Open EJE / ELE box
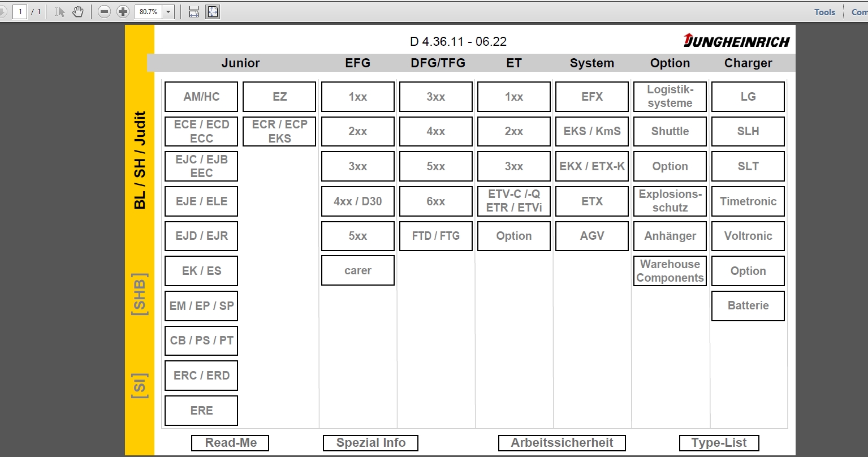Screen dimensions: 868x457 coord(201,201)
